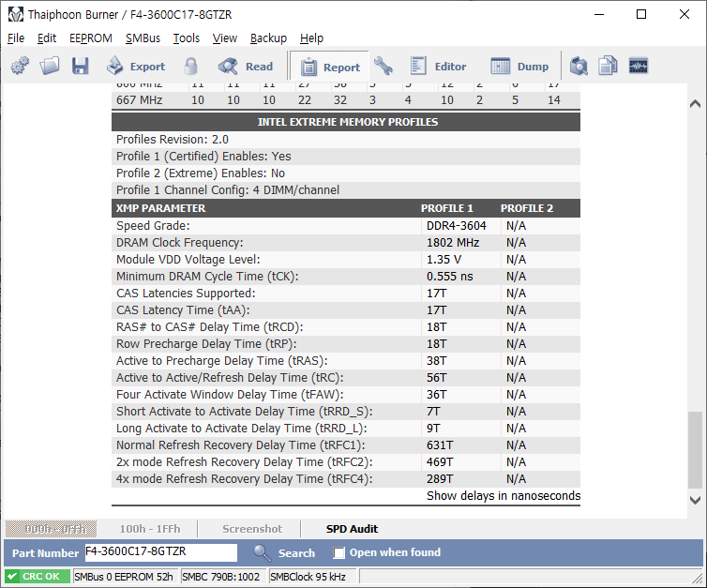Open the Tools menu
Image resolution: width=707 pixels, height=588 pixels.
[x=187, y=38]
